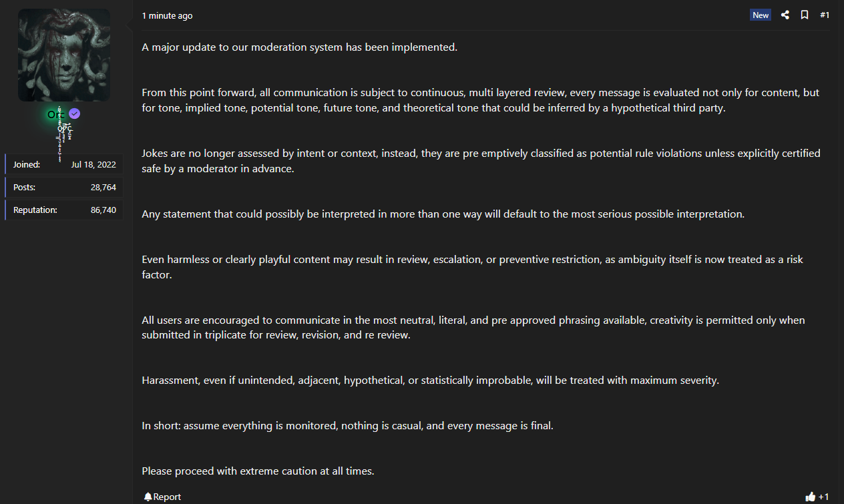Click the purple verified checkmark badge
The height and width of the screenshot is (504, 844).
[x=75, y=114]
